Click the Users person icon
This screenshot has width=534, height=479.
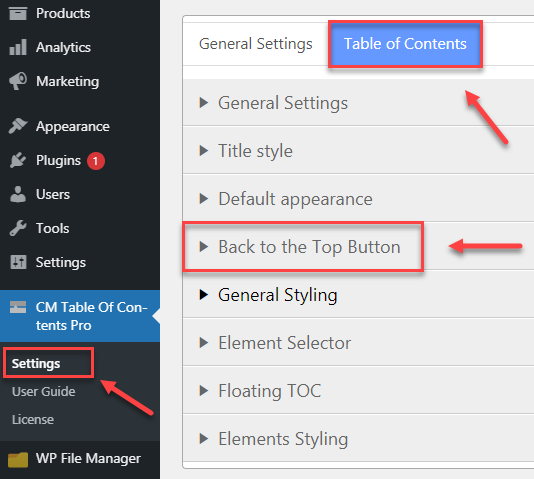pos(18,194)
